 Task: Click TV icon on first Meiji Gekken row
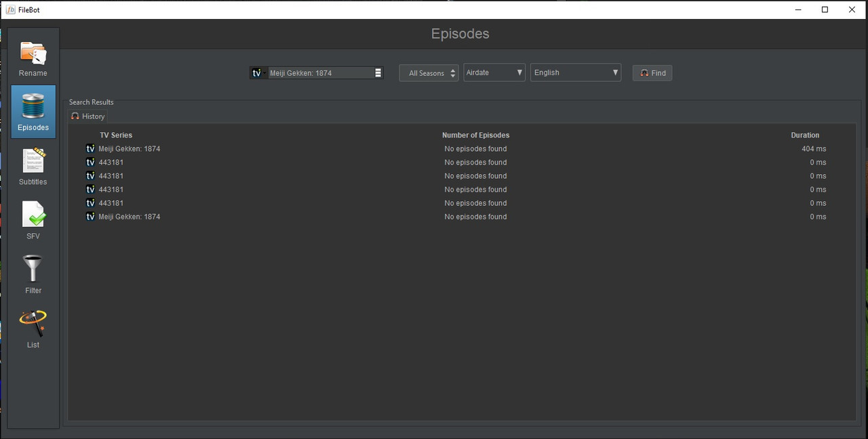[90, 148]
